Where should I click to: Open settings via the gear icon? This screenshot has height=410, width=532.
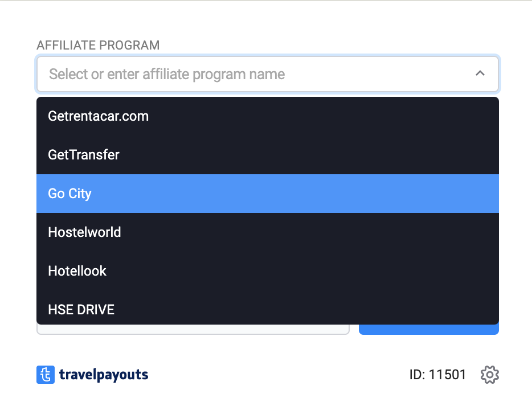tap(490, 375)
